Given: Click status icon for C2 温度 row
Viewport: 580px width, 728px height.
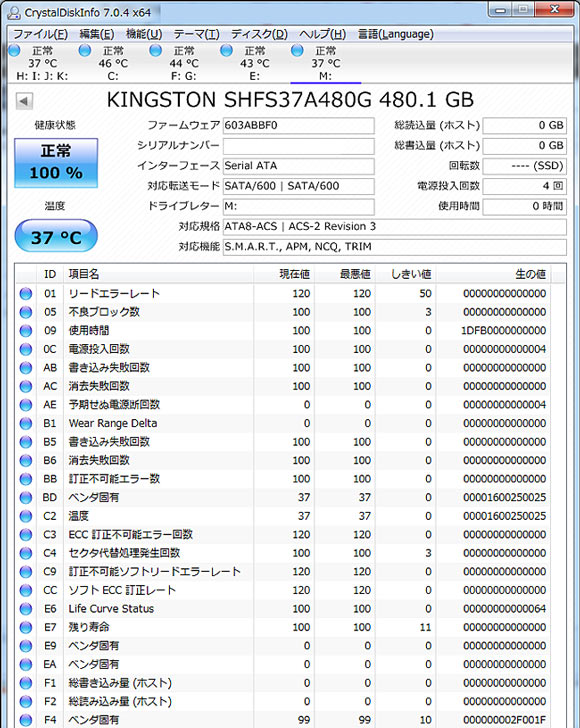Looking at the screenshot, I should coord(26,516).
